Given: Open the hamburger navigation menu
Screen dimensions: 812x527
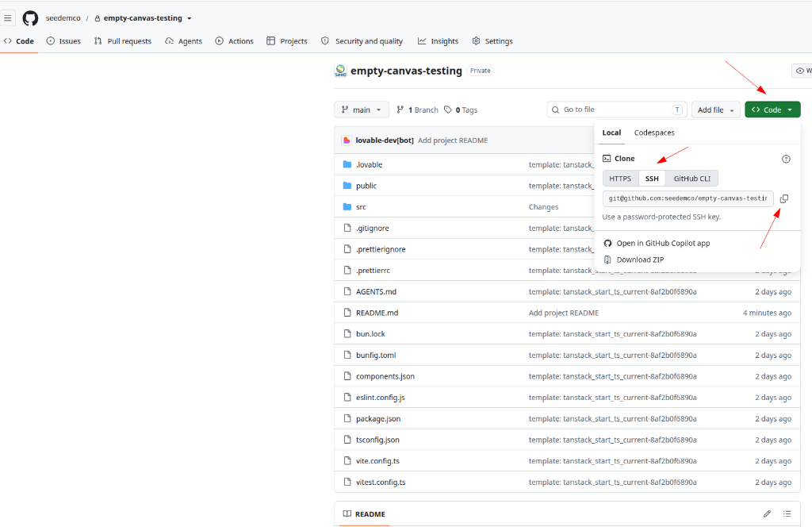Looking at the screenshot, I should [x=8, y=18].
